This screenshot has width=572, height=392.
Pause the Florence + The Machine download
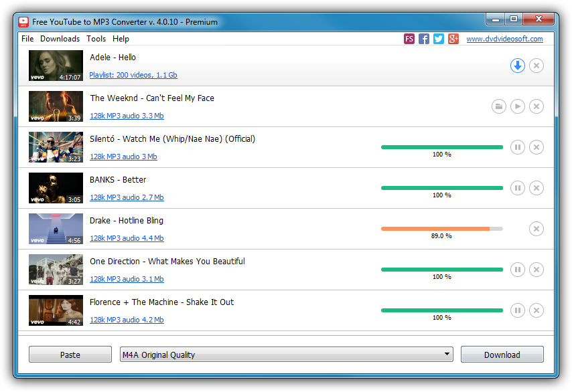tap(517, 310)
